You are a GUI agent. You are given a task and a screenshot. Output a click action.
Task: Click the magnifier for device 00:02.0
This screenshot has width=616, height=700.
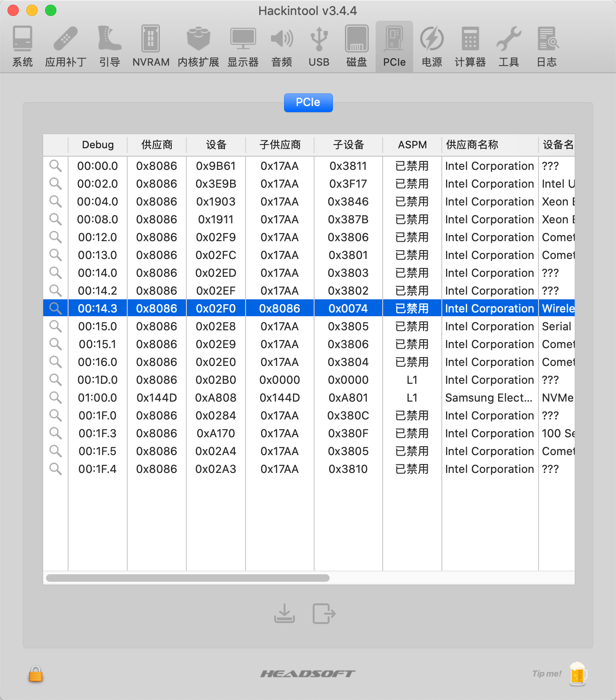click(55, 183)
